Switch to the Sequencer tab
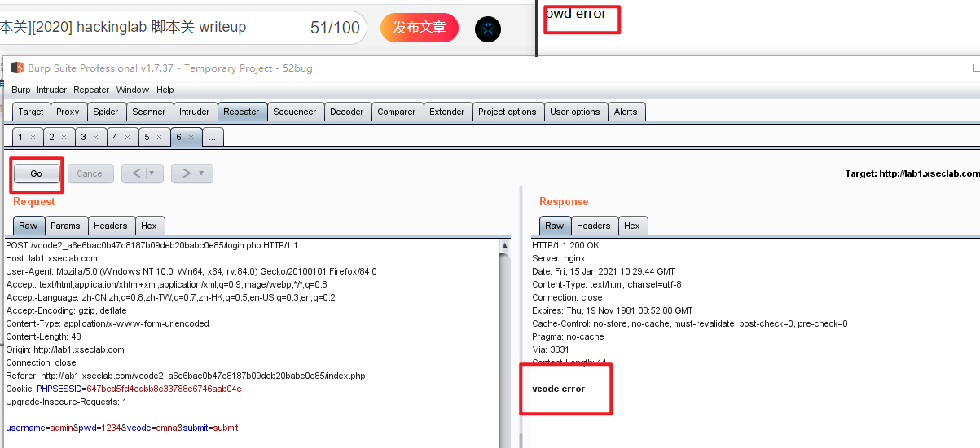 pyautogui.click(x=295, y=112)
